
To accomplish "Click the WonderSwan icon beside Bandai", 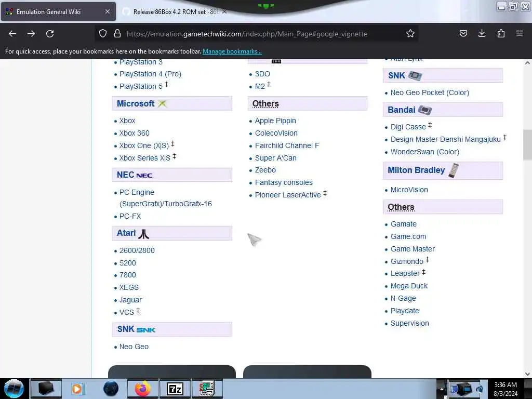I will point(425,110).
